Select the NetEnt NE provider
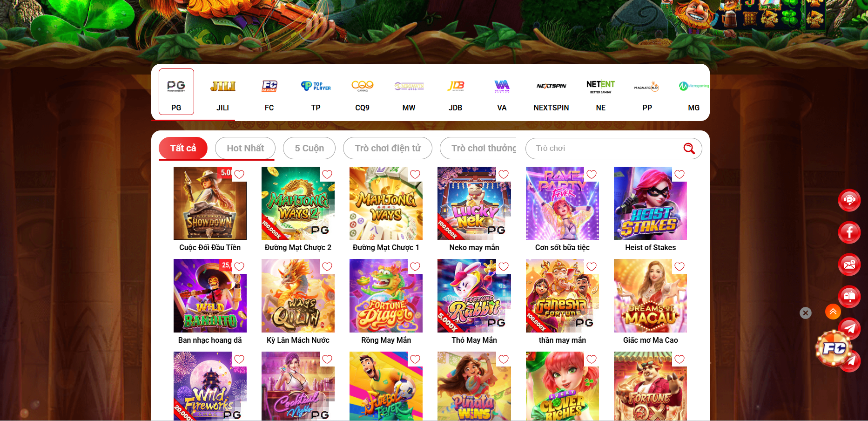Screen dimensions: 868x421 600,87
